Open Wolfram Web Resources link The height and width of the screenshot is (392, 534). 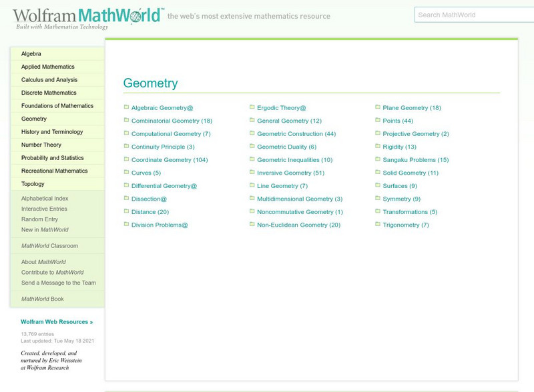tap(57, 322)
